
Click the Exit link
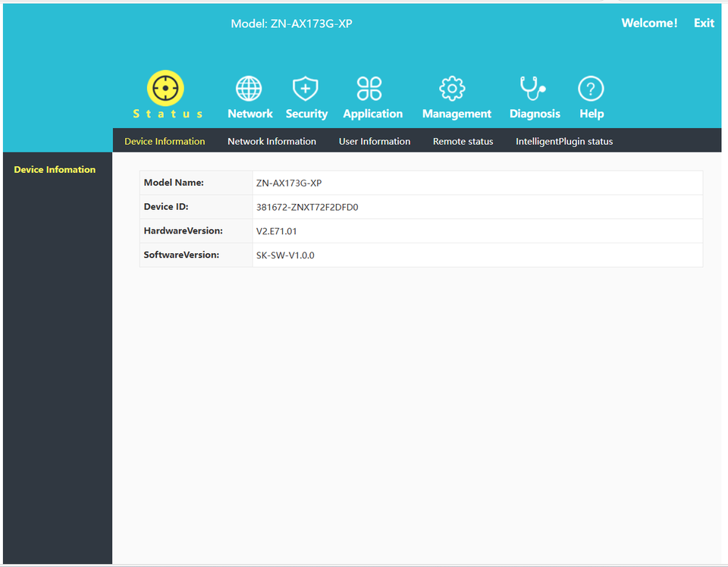[x=704, y=23]
